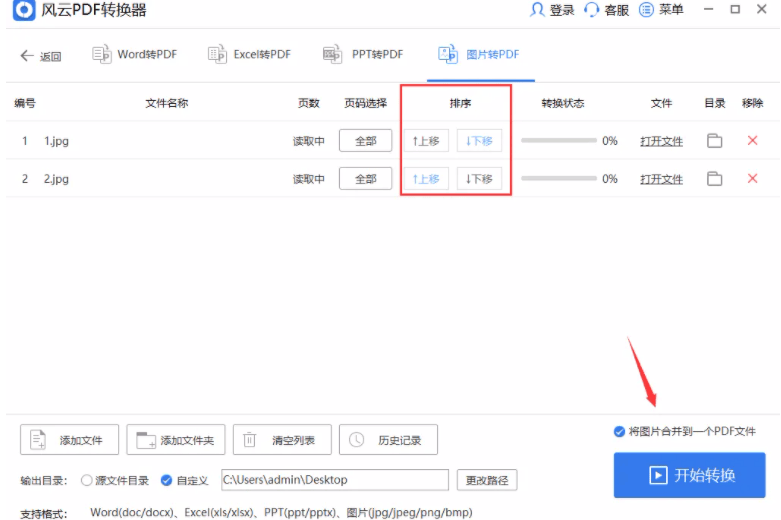Maximize the converter window
This screenshot has width=781, height=520.
coord(735,9)
